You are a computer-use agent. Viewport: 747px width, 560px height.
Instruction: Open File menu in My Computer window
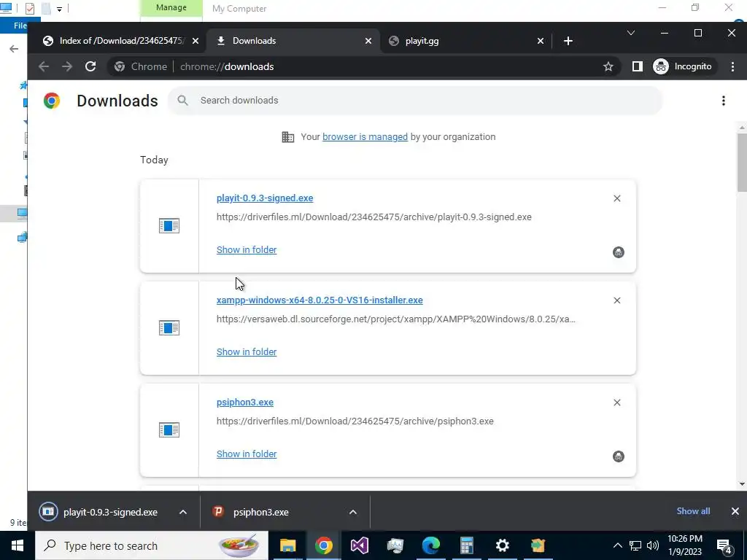coord(20,26)
